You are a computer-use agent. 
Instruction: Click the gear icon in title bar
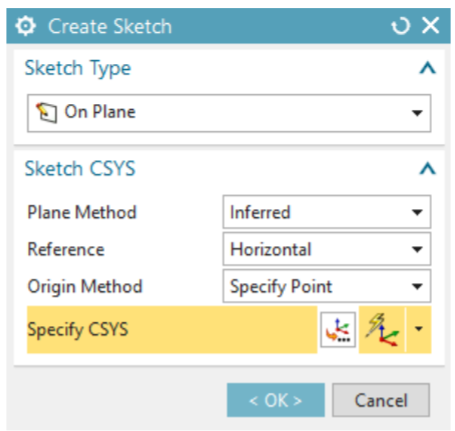pos(26,26)
